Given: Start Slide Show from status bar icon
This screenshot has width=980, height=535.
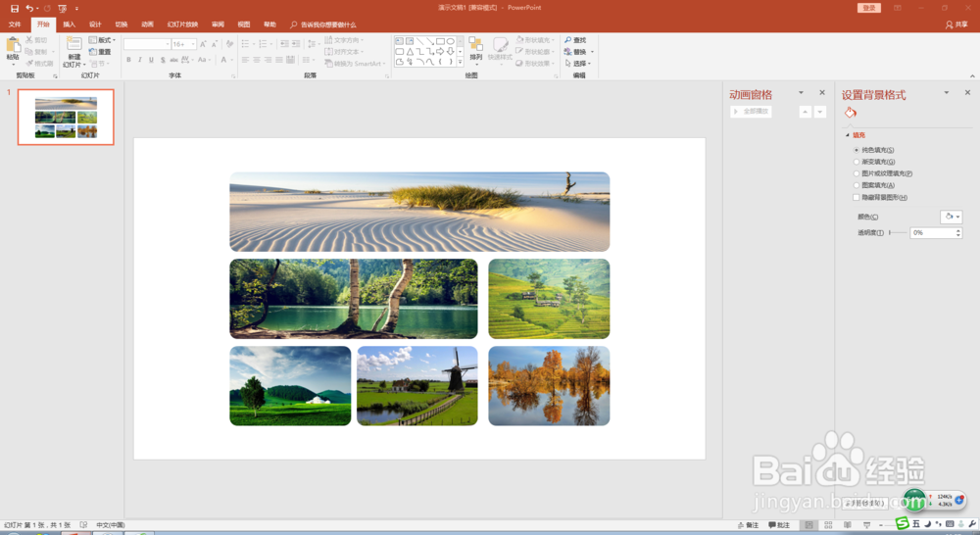Looking at the screenshot, I should (x=867, y=525).
